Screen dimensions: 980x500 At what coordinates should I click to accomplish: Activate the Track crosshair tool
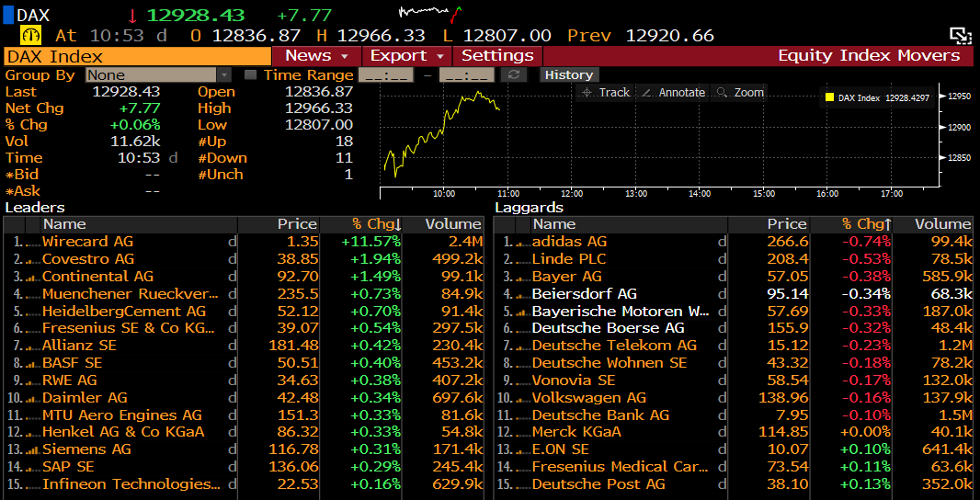pos(605,93)
